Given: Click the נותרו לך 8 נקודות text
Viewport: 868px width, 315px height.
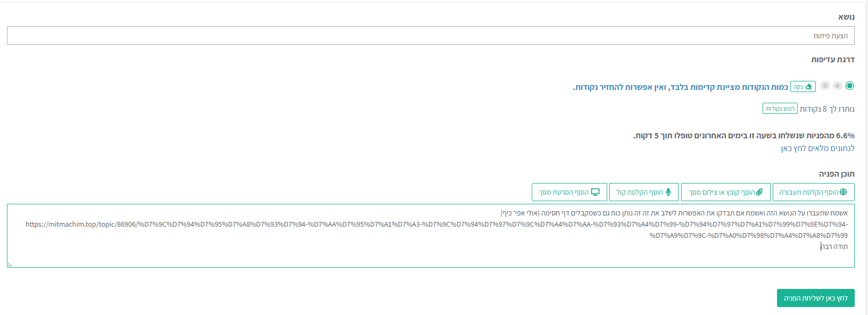Looking at the screenshot, I should (827, 109).
